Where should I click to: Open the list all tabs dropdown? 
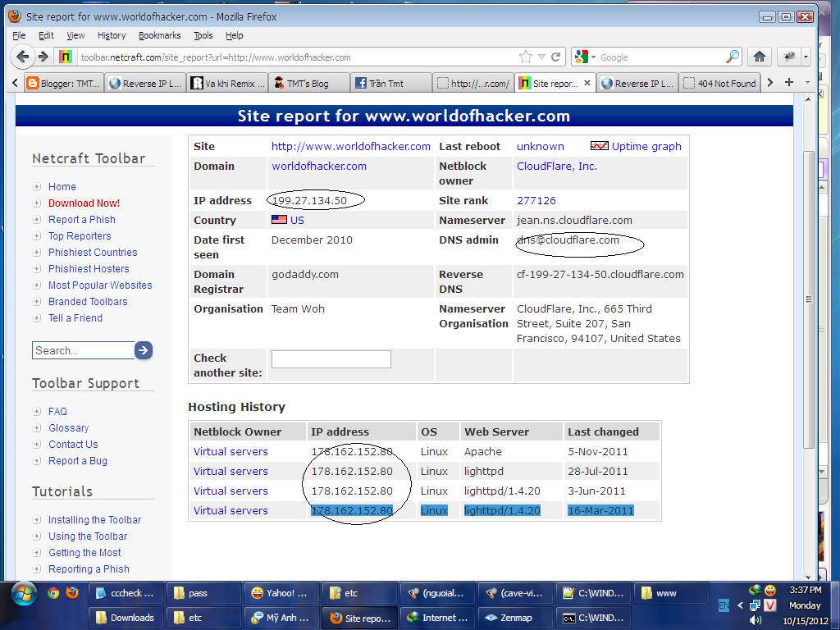pos(807,82)
